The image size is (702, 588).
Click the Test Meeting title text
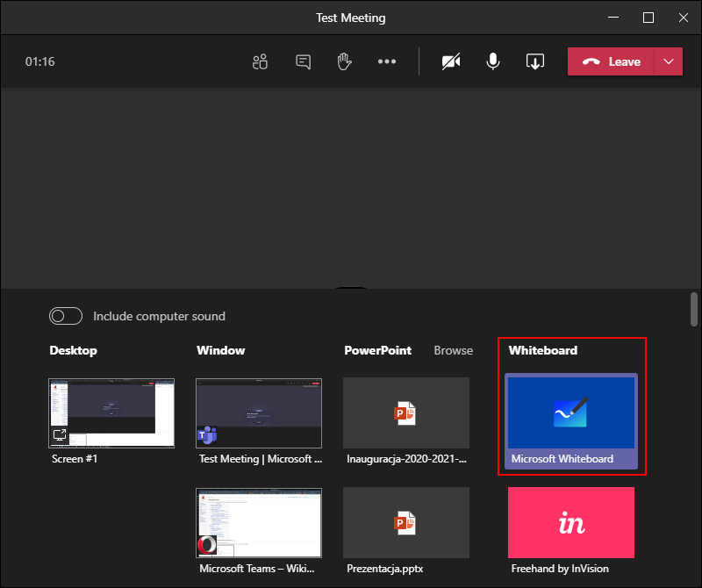(x=350, y=18)
